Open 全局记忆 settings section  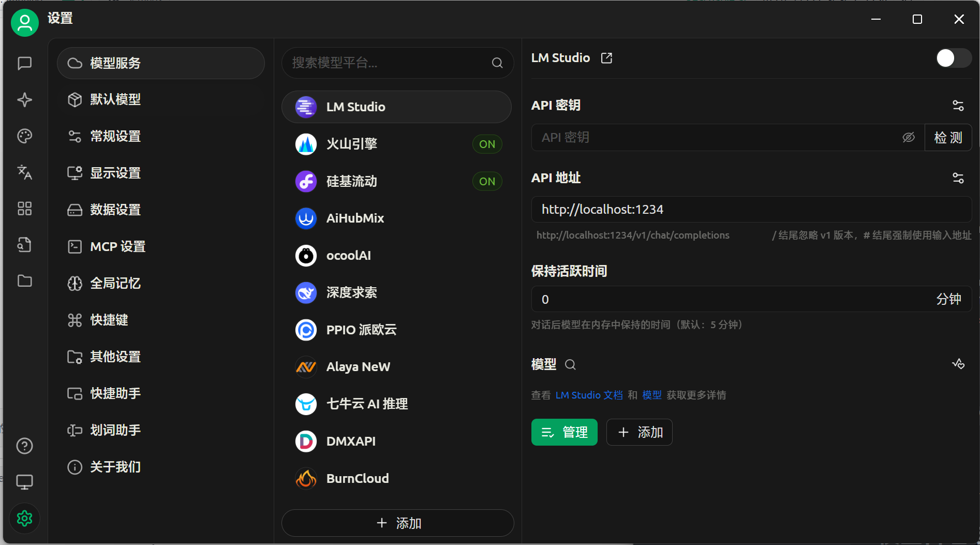pyautogui.click(x=161, y=283)
